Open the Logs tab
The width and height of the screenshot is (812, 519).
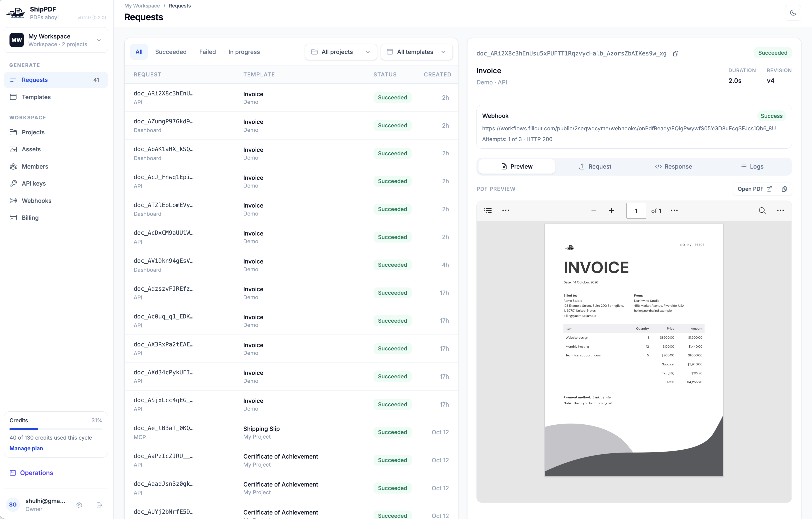click(x=752, y=167)
